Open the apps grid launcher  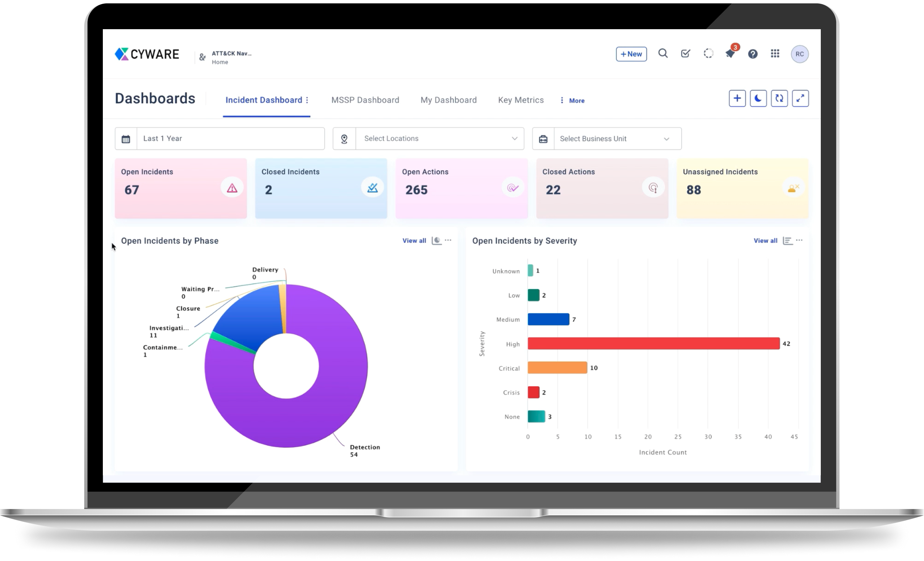775,54
